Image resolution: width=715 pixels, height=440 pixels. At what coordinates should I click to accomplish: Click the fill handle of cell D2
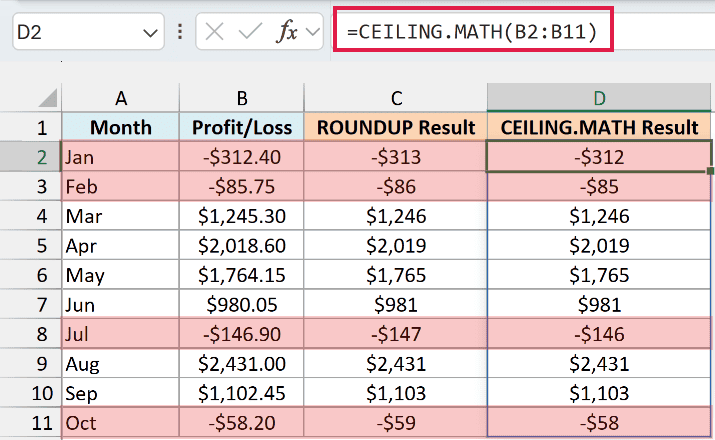pyautogui.click(x=710, y=171)
